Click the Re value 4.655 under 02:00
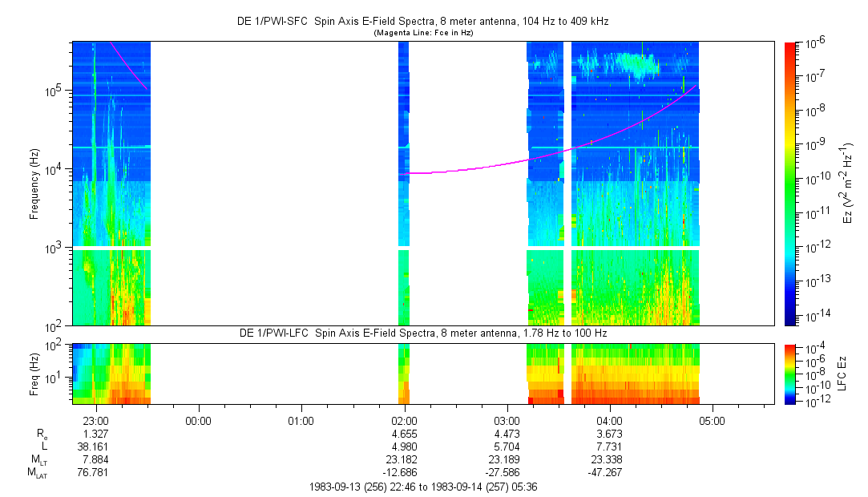The height and width of the screenshot is (497, 868). 404,434
